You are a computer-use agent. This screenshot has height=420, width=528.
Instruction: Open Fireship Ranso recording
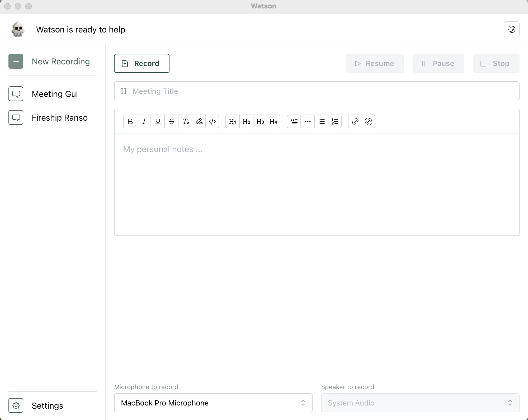point(60,117)
